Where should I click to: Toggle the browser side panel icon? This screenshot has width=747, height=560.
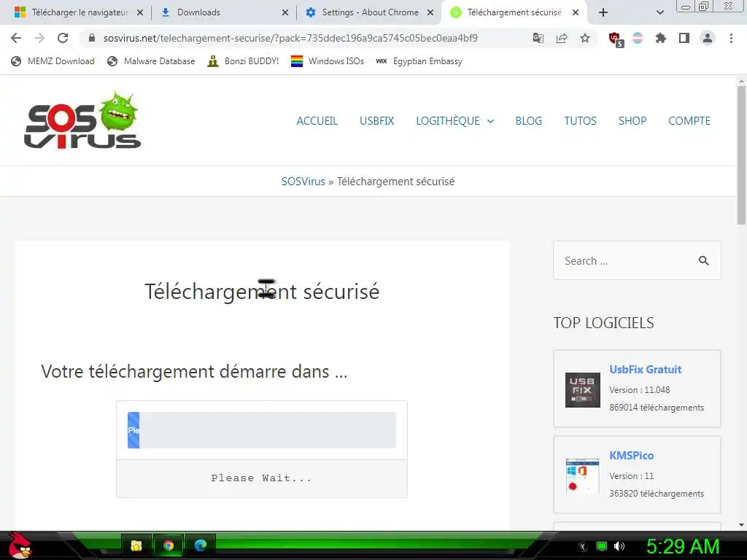(684, 38)
